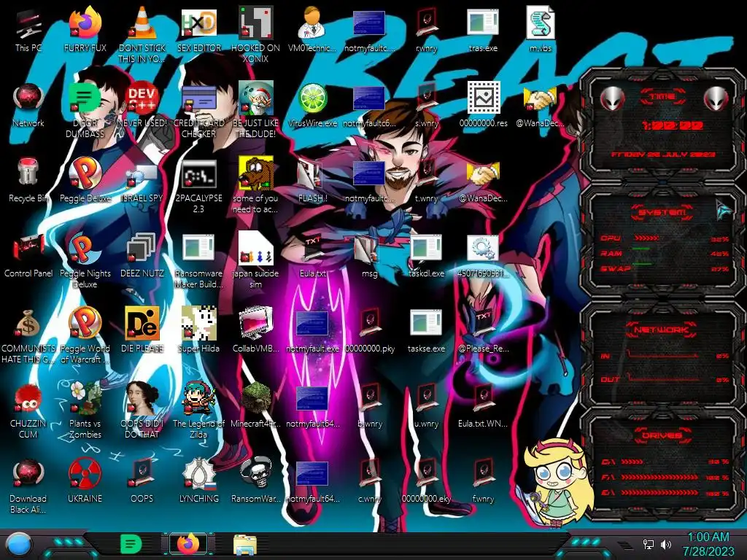Click the Start orb button
Viewport: 747px width, 560px height.
click(18, 545)
